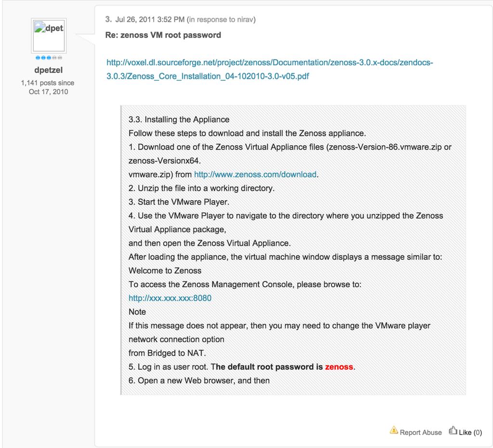Click the user status level dots

[49, 58]
